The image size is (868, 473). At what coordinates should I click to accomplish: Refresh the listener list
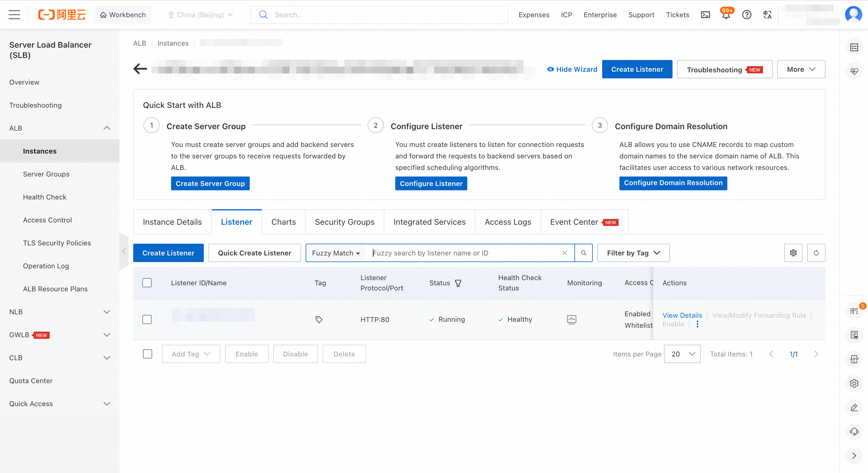click(816, 253)
